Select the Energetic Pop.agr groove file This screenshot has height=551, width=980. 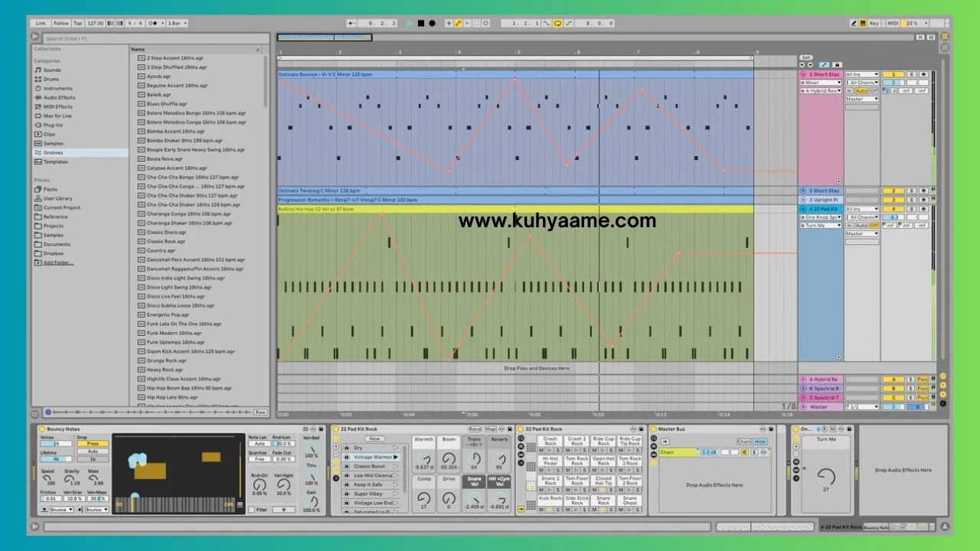point(168,315)
